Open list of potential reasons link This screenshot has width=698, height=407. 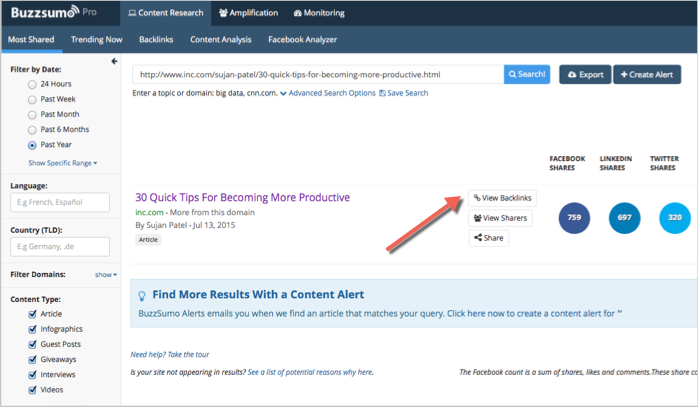[311, 372]
